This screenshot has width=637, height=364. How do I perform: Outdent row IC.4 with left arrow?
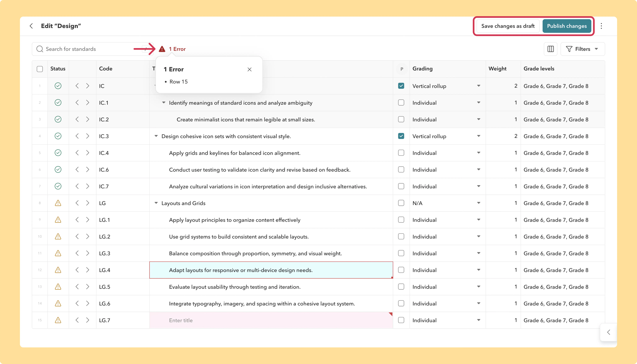[77, 153]
